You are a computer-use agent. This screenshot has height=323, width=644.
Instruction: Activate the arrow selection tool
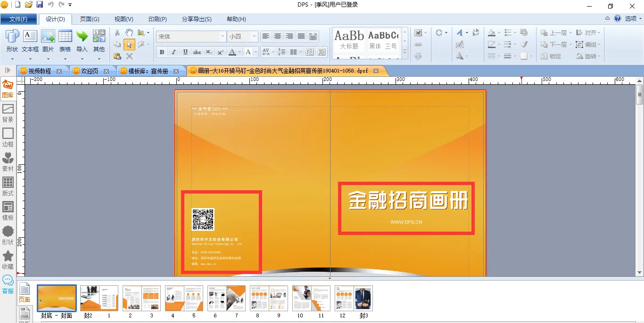(x=129, y=44)
